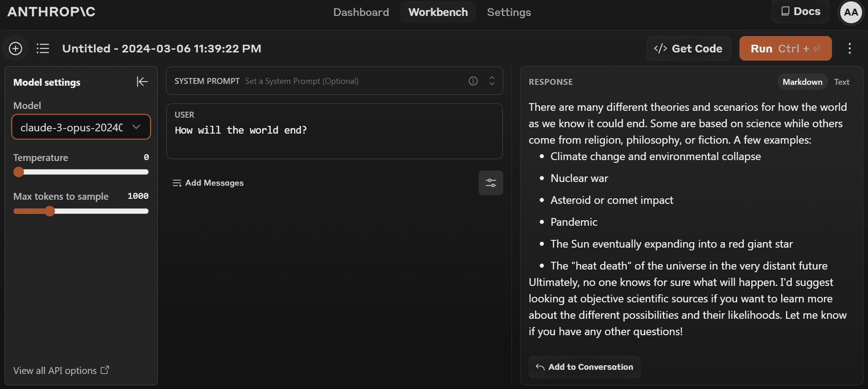Select the Workbench tab
Screen dimensions: 868x389
438,12
